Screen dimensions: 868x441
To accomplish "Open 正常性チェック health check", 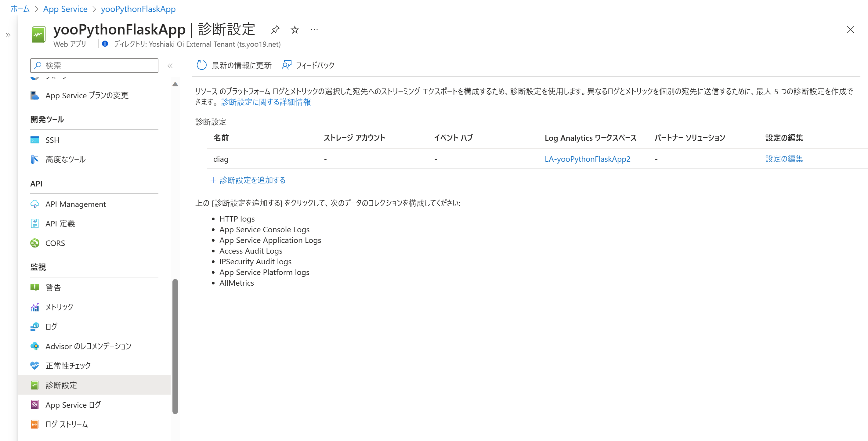I will [68, 365].
